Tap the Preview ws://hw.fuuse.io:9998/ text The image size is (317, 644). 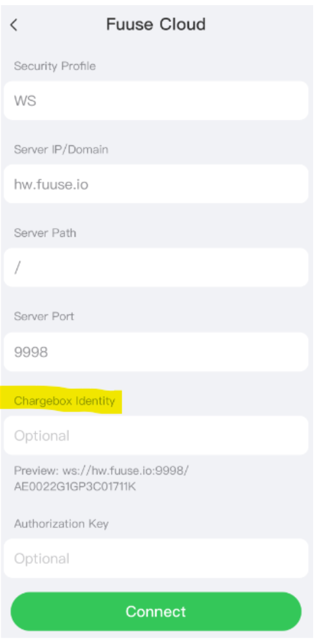(102, 470)
